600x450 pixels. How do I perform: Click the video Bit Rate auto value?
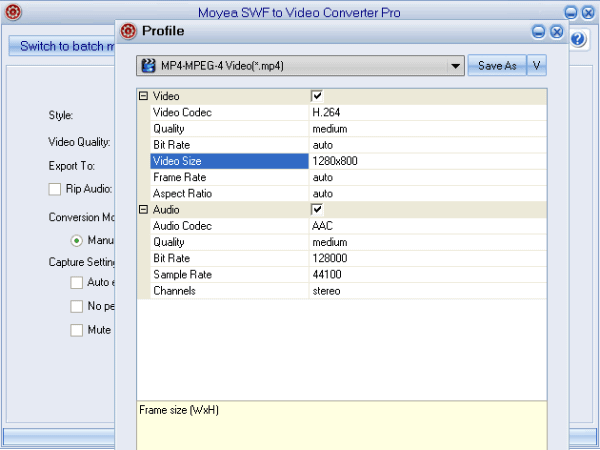323,145
